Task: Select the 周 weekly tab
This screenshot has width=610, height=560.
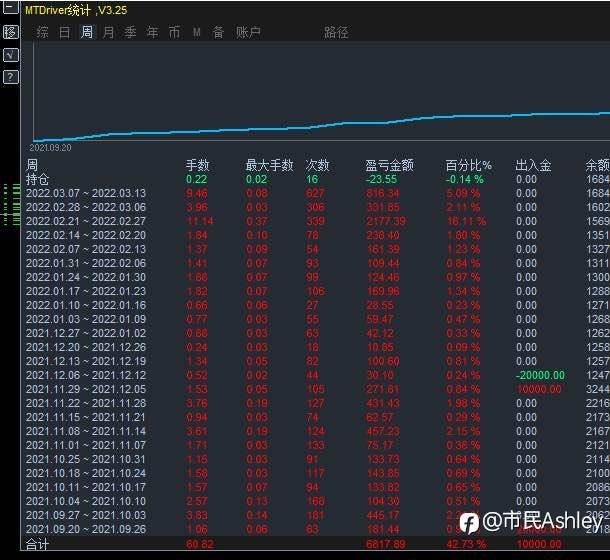Action: [87, 32]
